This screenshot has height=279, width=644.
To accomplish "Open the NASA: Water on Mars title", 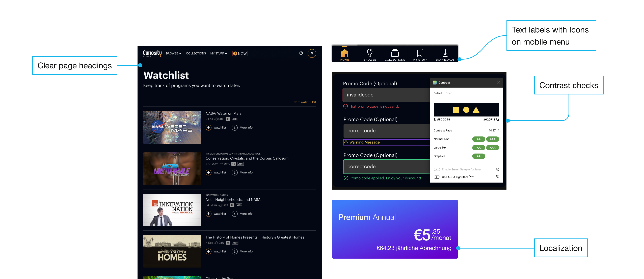I will coord(223,113).
